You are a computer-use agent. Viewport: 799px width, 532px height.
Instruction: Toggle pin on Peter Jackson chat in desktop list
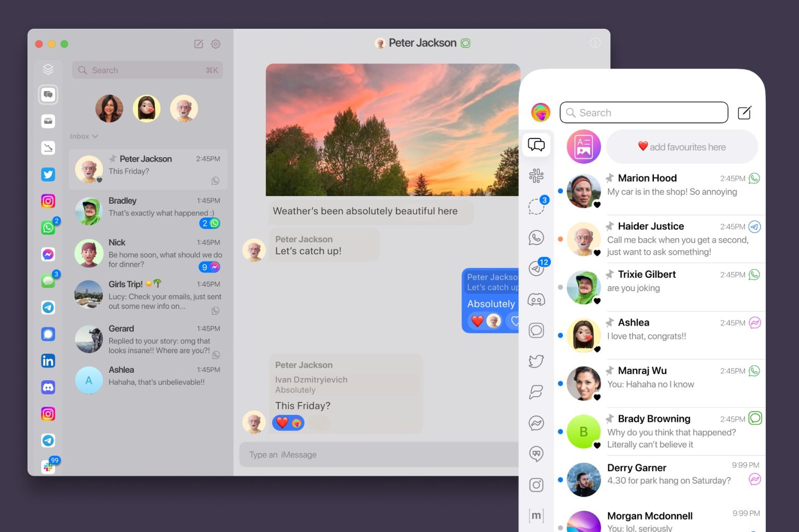point(112,159)
